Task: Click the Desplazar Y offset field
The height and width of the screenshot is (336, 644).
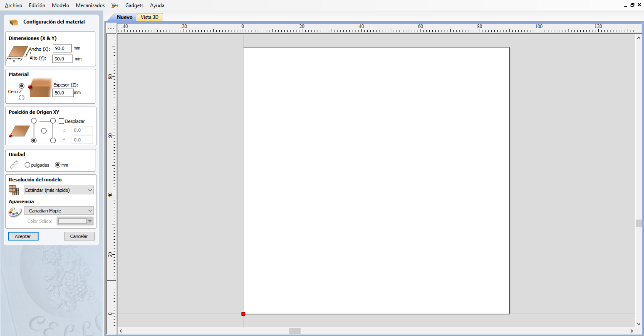Action: click(x=82, y=140)
